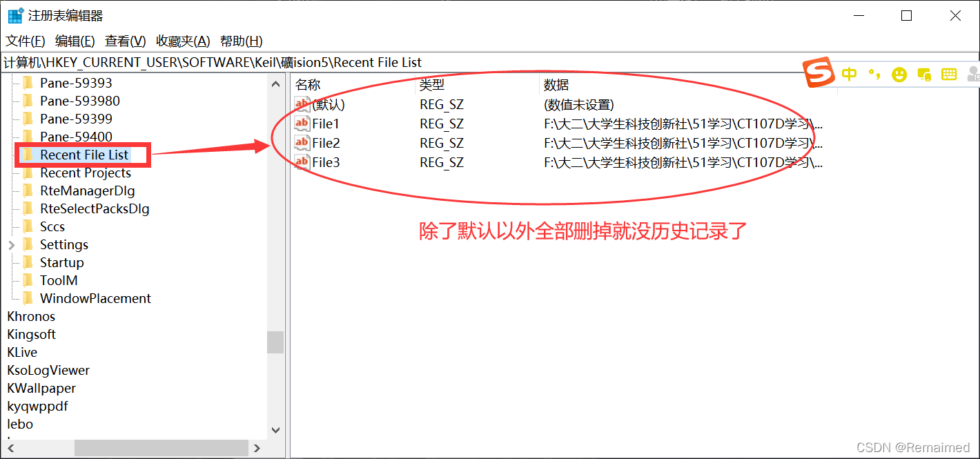Select the Khronos key
The height and width of the screenshot is (459, 980).
tap(31, 316)
